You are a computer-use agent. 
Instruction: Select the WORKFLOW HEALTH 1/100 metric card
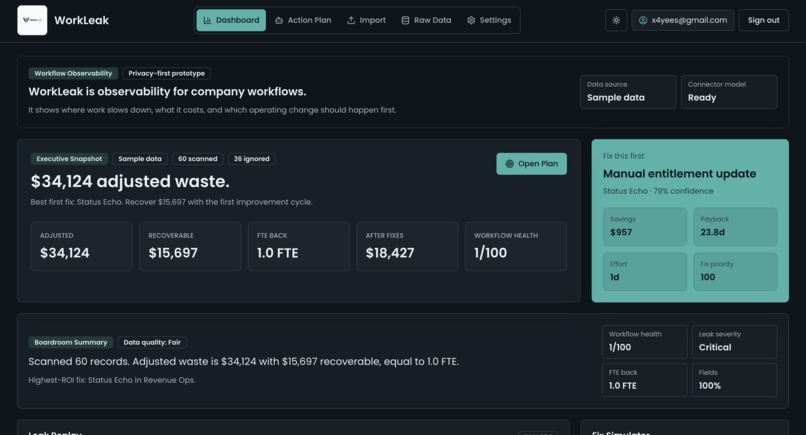point(516,246)
